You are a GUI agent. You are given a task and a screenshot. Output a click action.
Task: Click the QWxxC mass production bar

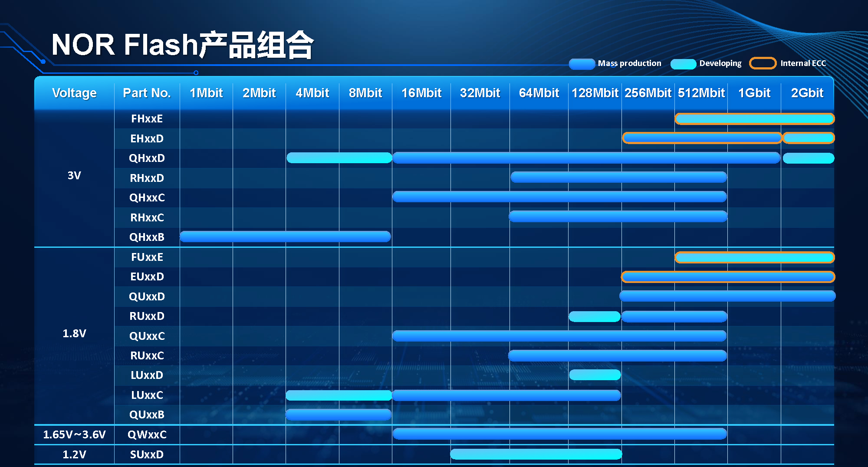(559, 434)
